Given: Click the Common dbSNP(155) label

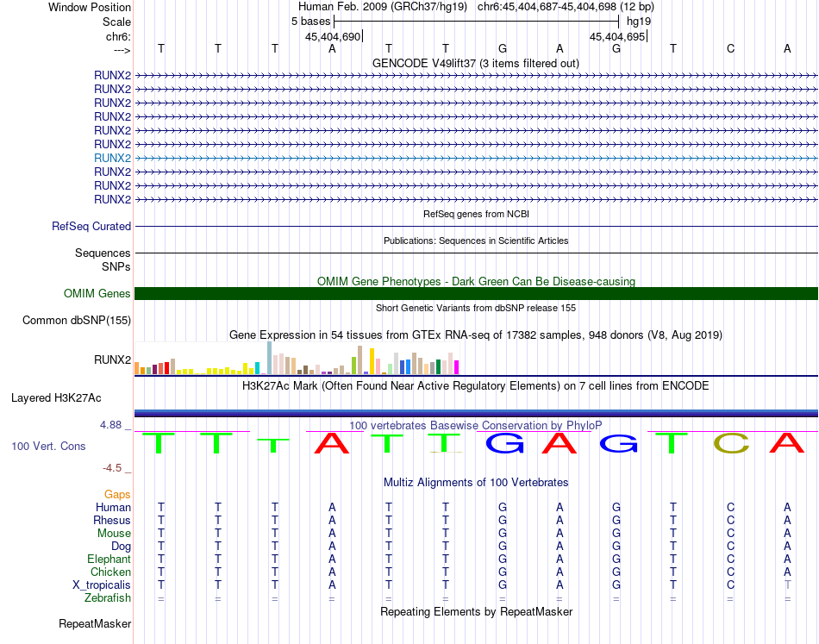Looking at the screenshot, I should (x=77, y=320).
